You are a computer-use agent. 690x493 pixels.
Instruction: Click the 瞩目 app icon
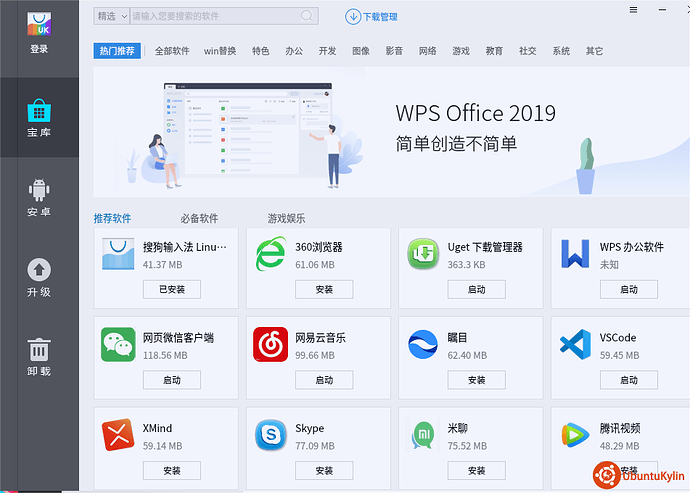click(x=423, y=344)
